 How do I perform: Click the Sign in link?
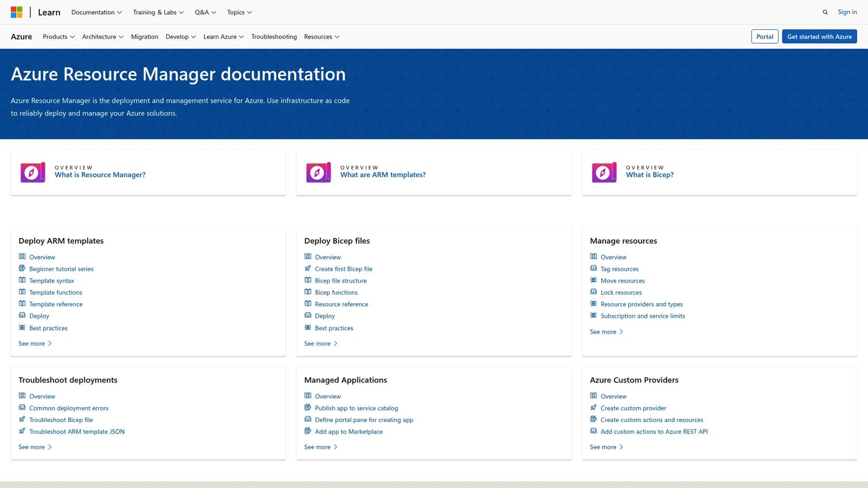coord(847,12)
